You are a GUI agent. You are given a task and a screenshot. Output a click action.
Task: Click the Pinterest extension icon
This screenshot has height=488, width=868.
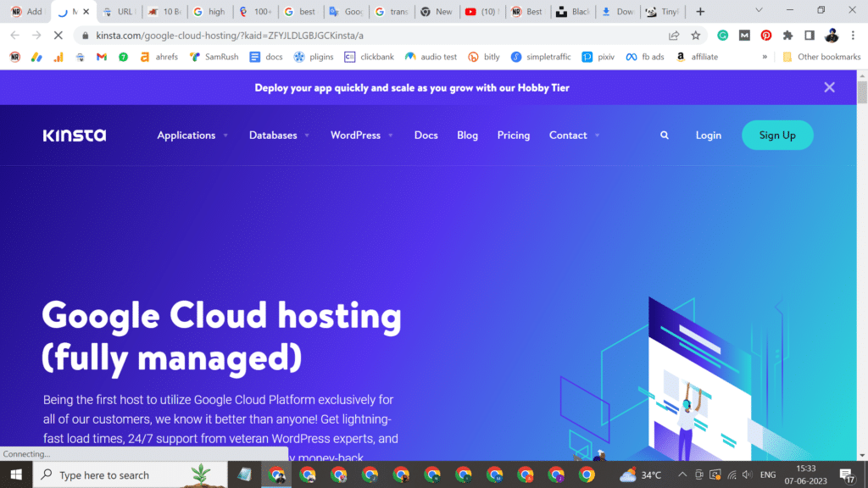[766, 36]
